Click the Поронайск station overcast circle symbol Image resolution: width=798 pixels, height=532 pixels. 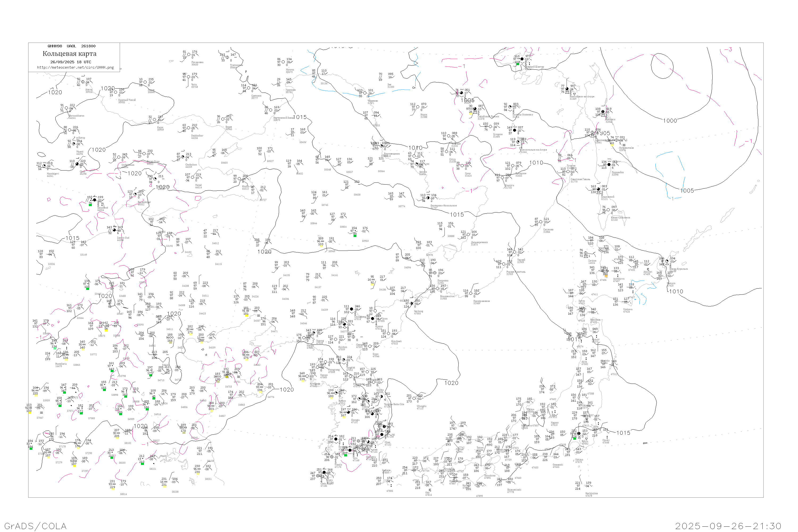609,165
